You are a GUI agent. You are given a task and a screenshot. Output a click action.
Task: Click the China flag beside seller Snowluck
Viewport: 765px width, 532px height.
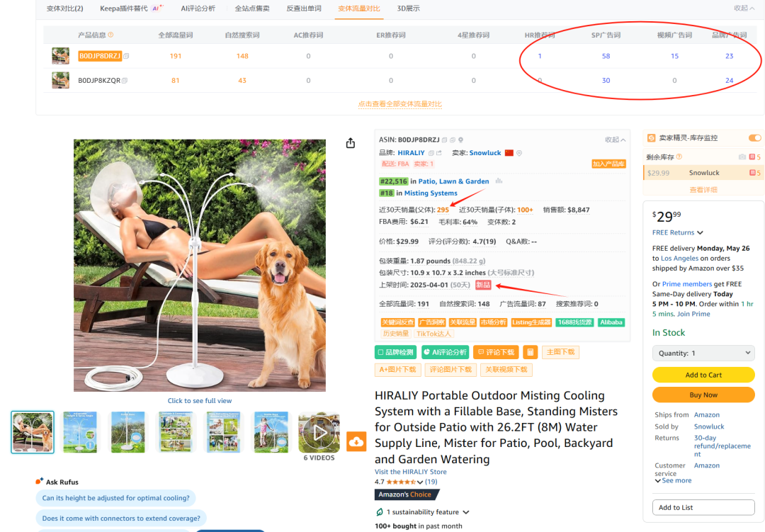pyautogui.click(x=509, y=152)
